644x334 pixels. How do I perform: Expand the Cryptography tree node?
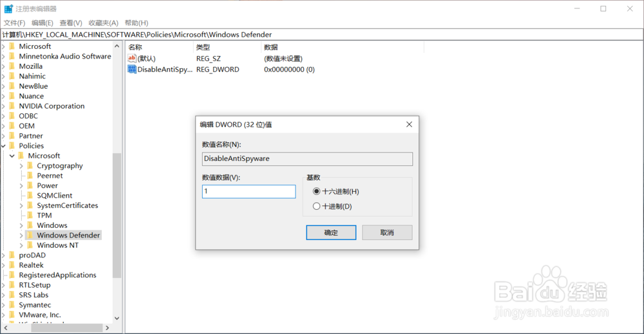(21, 166)
